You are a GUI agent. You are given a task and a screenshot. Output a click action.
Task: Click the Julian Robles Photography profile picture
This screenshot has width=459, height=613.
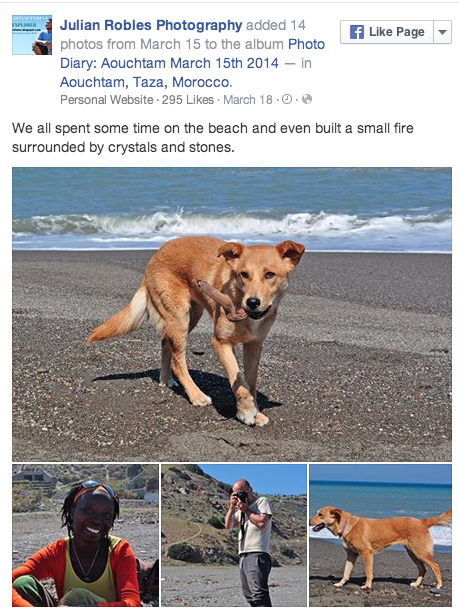tap(32, 35)
